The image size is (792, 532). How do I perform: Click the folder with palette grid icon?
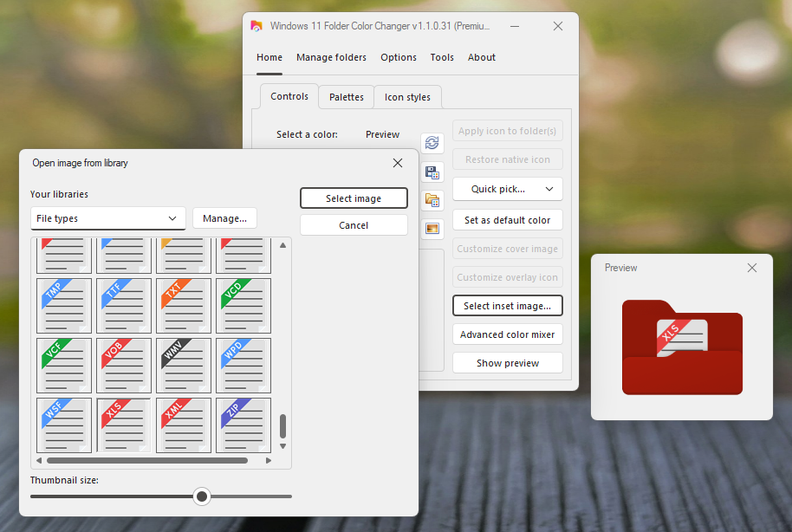pos(432,200)
